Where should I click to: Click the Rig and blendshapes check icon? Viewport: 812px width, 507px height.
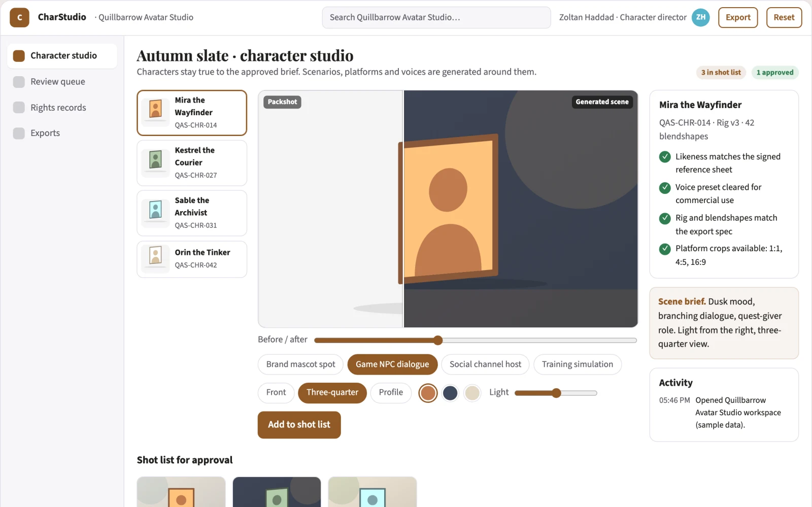(x=665, y=218)
